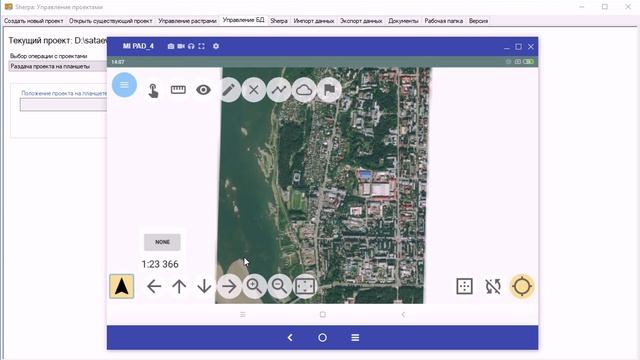Click the NONE button
Screen dimensions: 640x360
(x=162, y=242)
